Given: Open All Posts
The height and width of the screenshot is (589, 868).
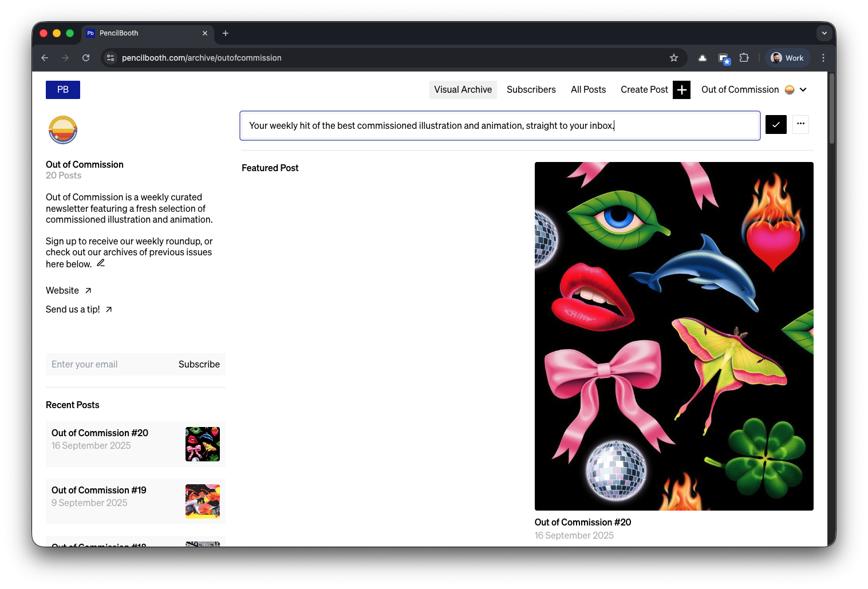Looking at the screenshot, I should (x=588, y=90).
